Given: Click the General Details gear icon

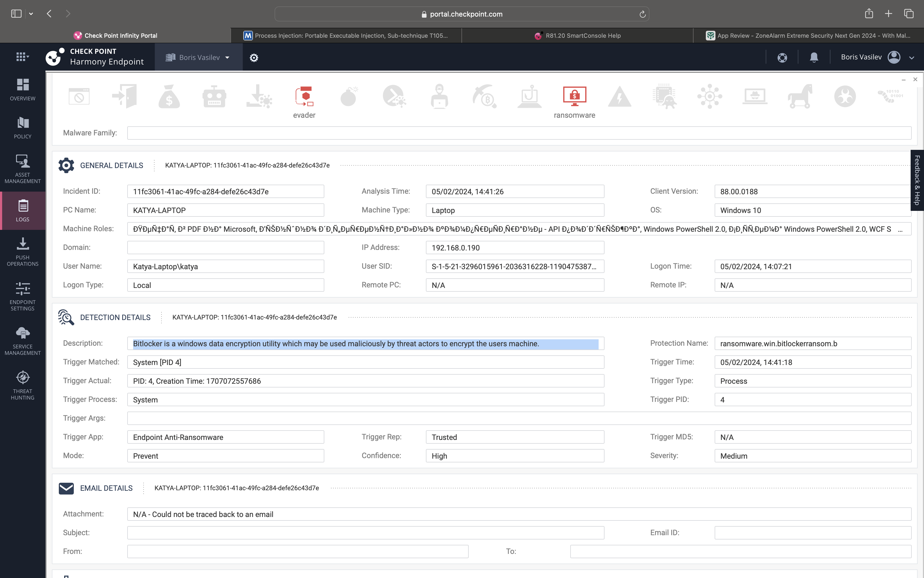Looking at the screenshot, I should coord(66,165).
